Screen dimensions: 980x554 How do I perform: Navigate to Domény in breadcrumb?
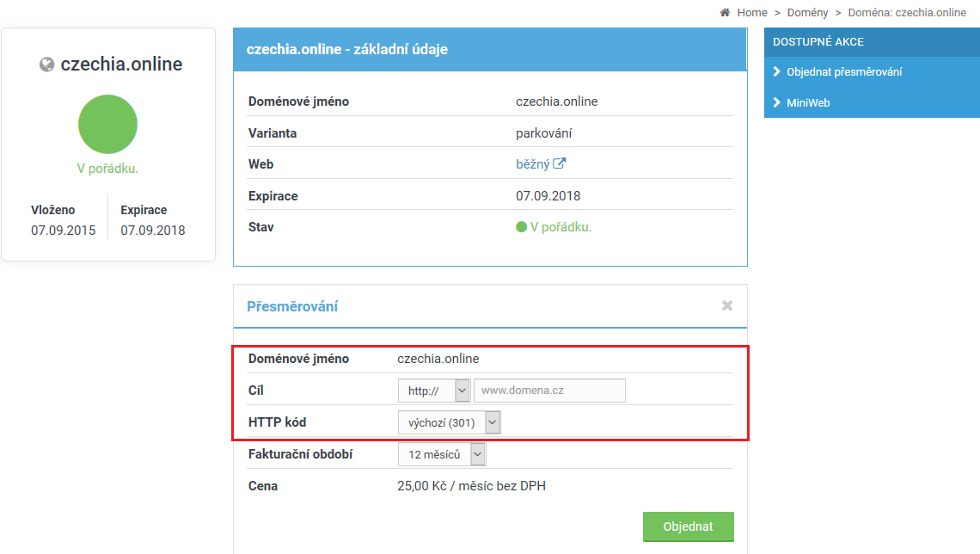[807, 12]
